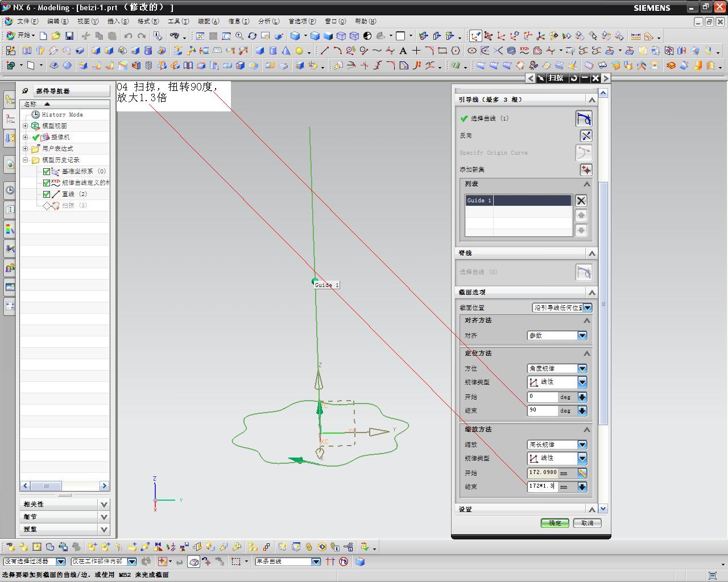Activate the Zoom magnifier tool
728x582 pixels.
point(239,36)
